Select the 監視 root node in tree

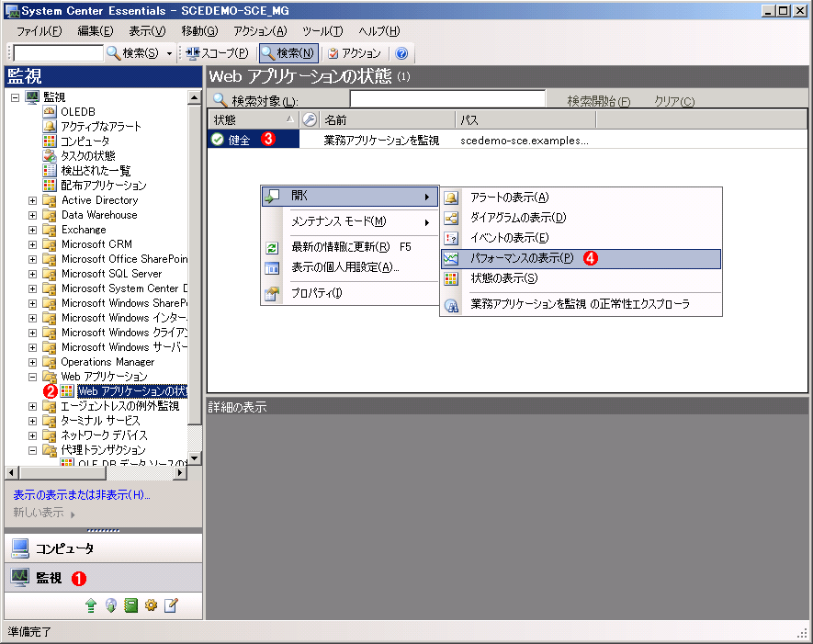click(54, 97)
